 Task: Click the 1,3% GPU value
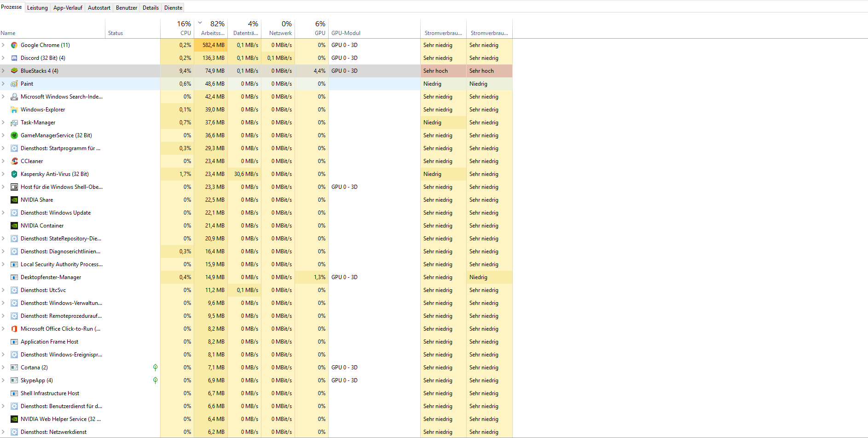point(319,277)
